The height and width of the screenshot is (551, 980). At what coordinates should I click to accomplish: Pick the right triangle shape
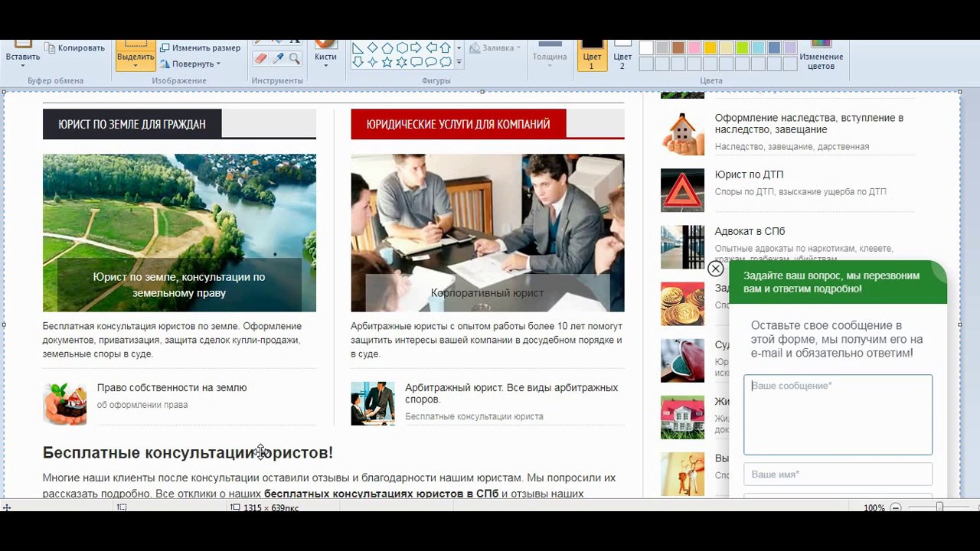point(358,48)
